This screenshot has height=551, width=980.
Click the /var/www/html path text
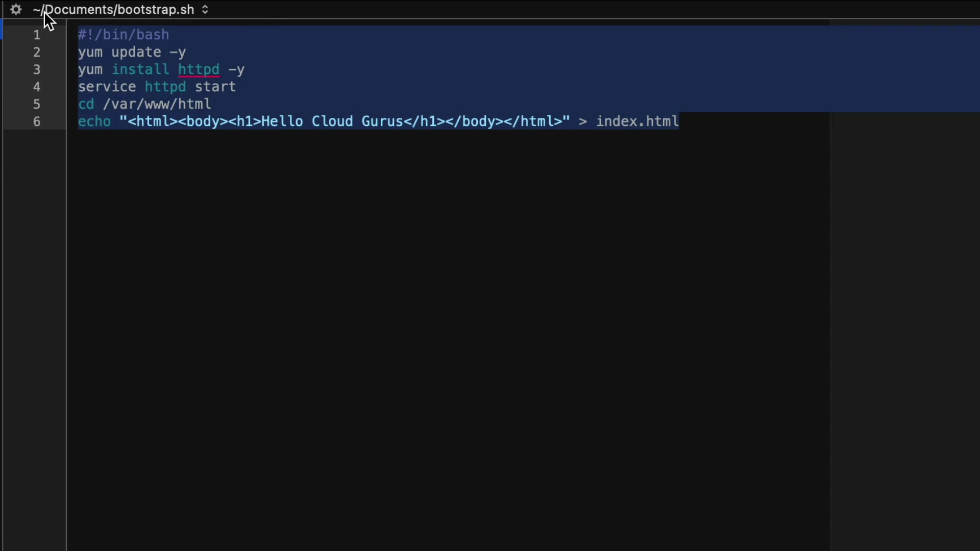(x=157, y=104)
